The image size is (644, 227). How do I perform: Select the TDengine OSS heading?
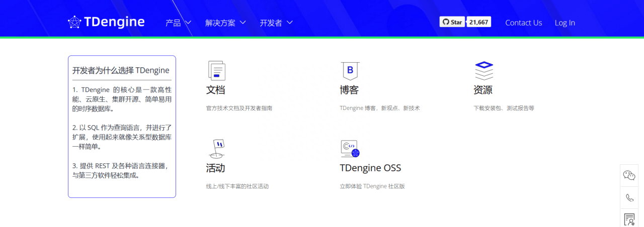pyautogui.click(x=370, y=168)
